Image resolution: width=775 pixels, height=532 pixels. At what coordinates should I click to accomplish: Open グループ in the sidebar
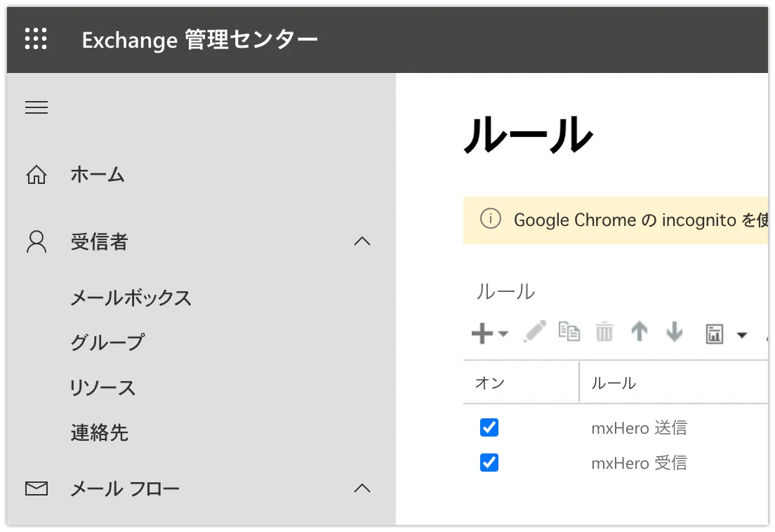pos(107,343)
